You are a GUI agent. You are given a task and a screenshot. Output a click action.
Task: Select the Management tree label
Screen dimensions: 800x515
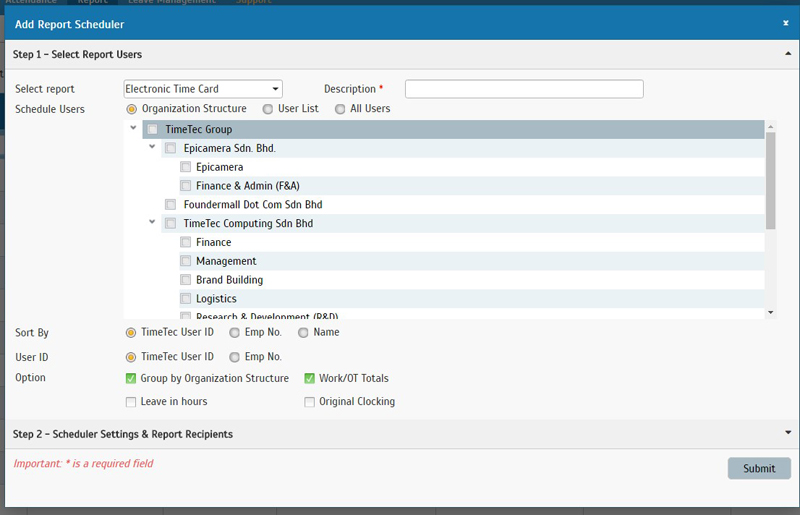coord(226,261)
